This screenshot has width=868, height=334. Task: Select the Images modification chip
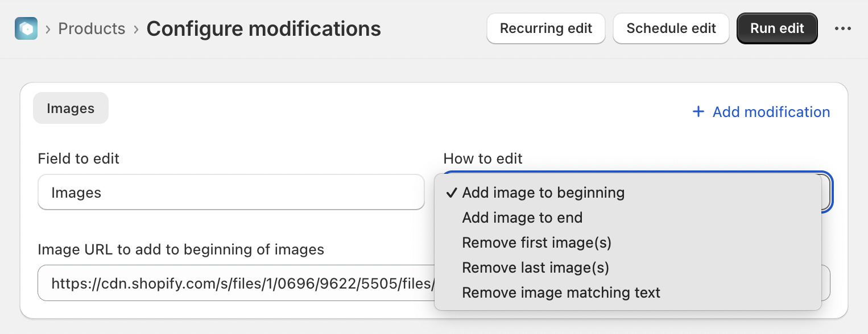pos(71,108)
